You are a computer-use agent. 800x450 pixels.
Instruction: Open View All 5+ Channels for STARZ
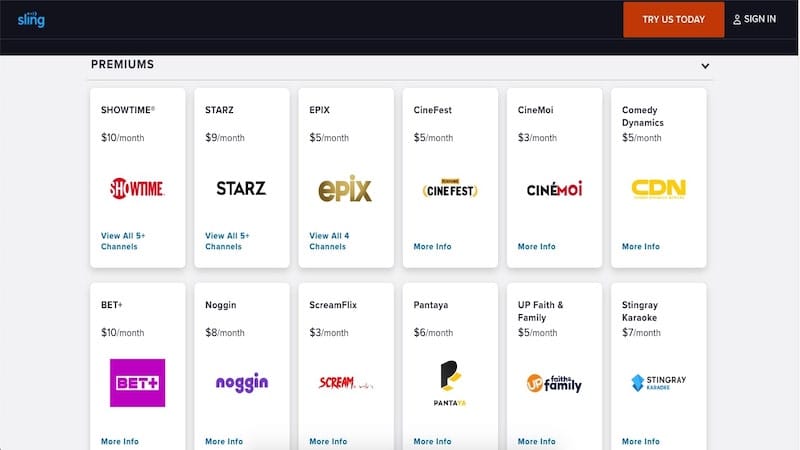[227, 241]
